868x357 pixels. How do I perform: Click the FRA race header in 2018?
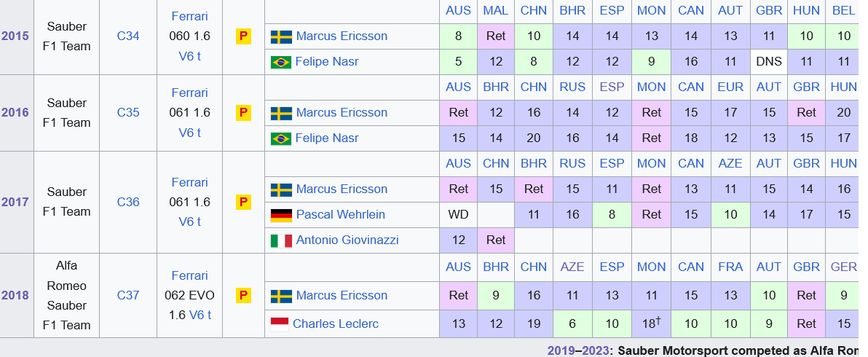[730, 267]
